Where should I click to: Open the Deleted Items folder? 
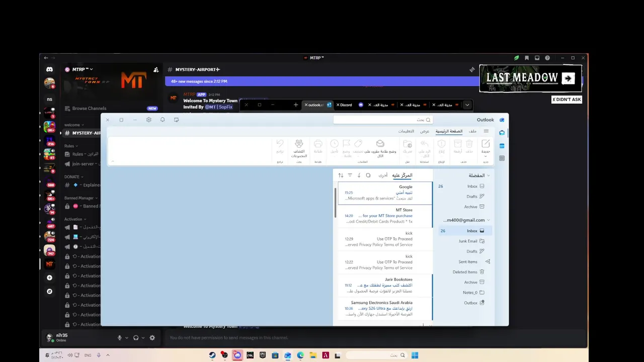(x=465, y=272)
